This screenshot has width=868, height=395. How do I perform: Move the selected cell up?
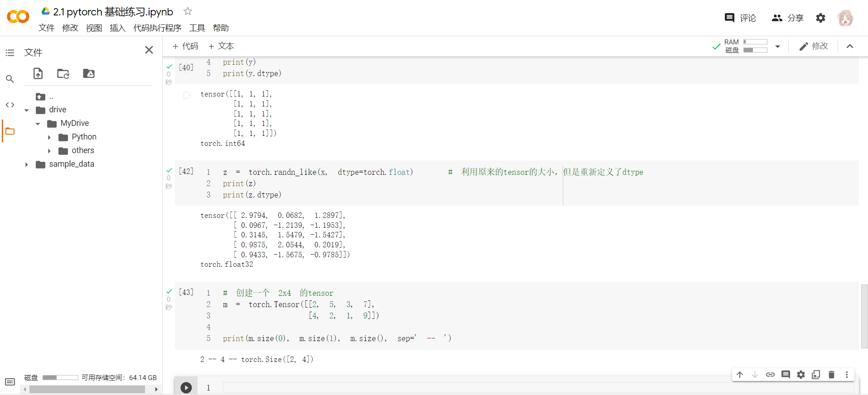point(740,375)
